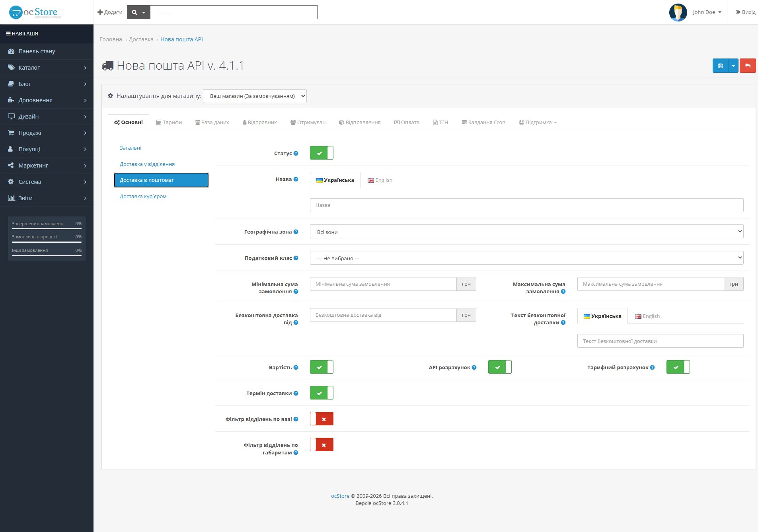The height and width of the screenshot is (532, 758).
Task: Click John Doe avatar picture
Action: click(678, 12)
